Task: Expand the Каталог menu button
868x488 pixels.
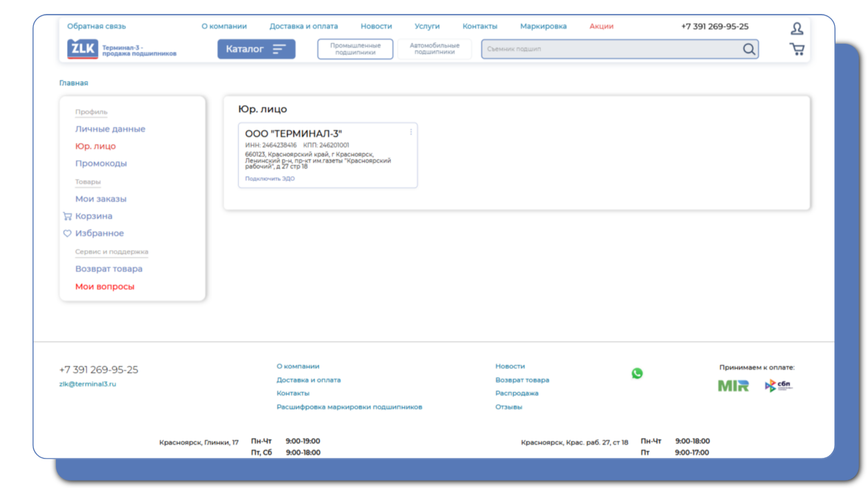Action: [256, 49]
